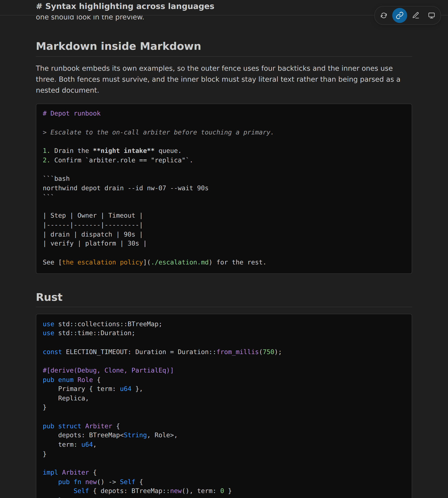This screenshot has height=498, width=448.
Task: Click the purple "from_millis" function call
Action: pos(238,352)
